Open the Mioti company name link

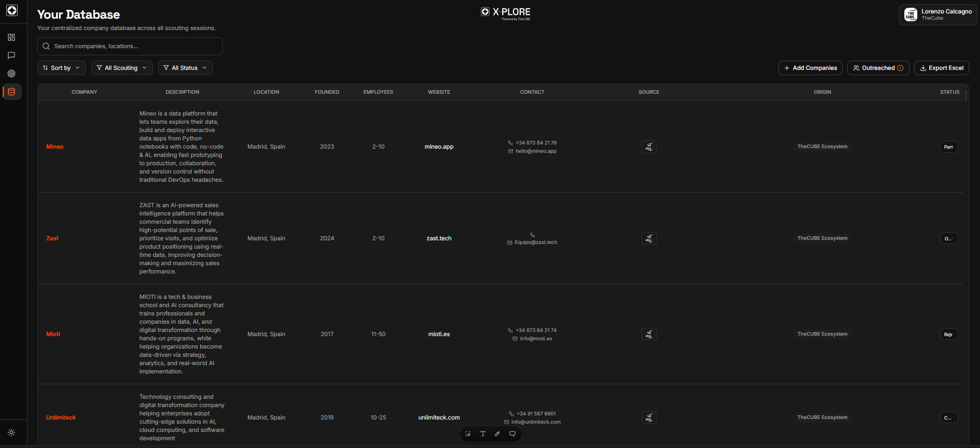pos(53,334)
